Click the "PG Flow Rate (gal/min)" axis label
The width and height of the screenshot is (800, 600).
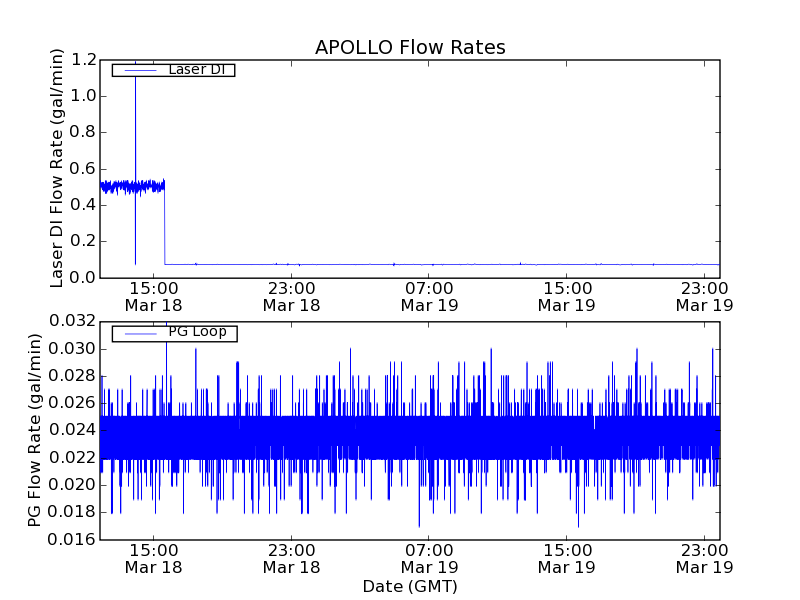[x=35, y=431]
